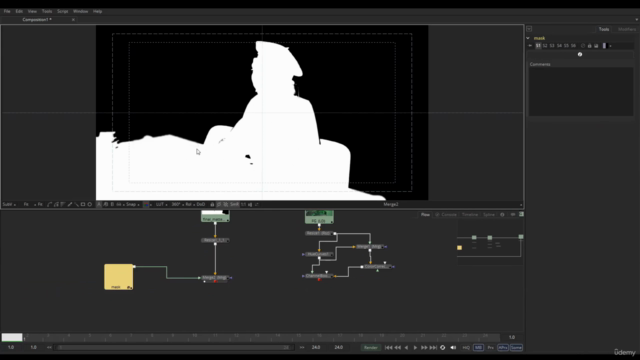Select the FG loader node

tap(319, 217)
